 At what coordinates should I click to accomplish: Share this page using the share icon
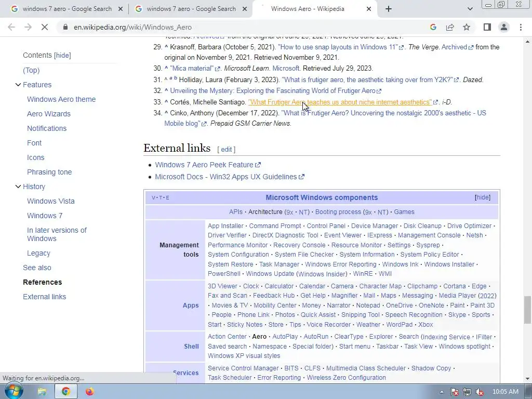[450, 27]
